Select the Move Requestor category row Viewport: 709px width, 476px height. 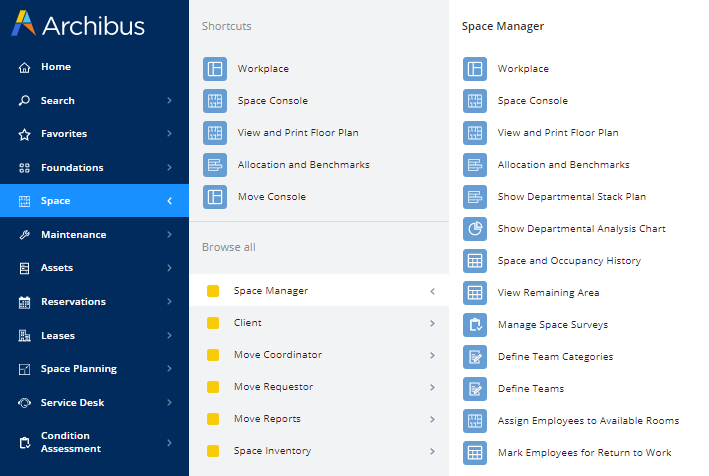(x=273, y=387)
